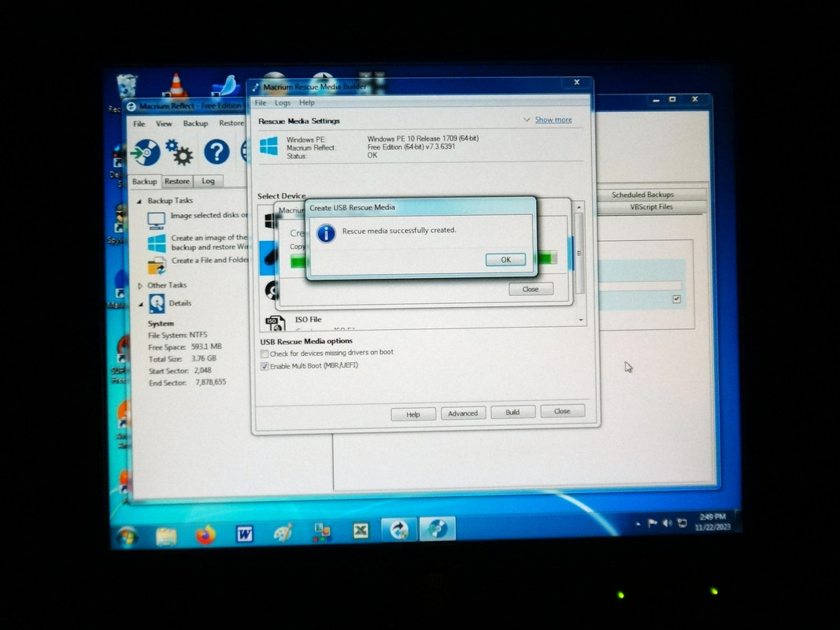The height and width of the screenshot is (630, 840).
Task: Click the colored blocks taskbar icon next to Paint
Action: (x=322, y=532)
